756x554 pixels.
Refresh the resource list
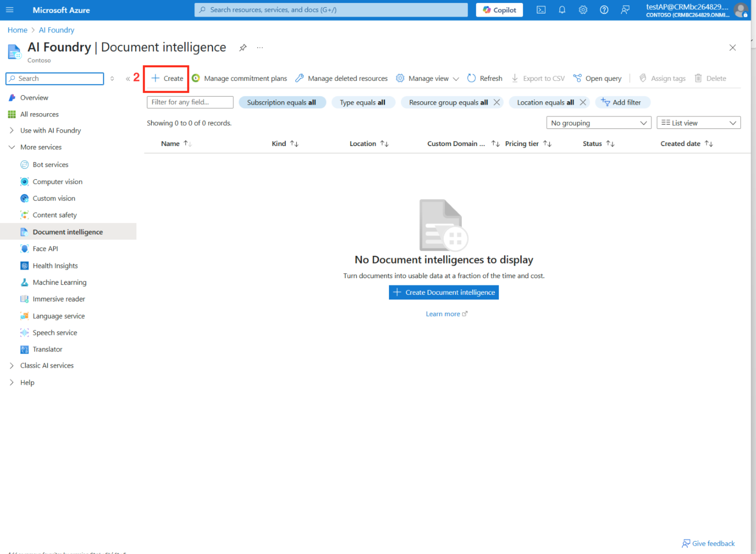tap(485, 78)
